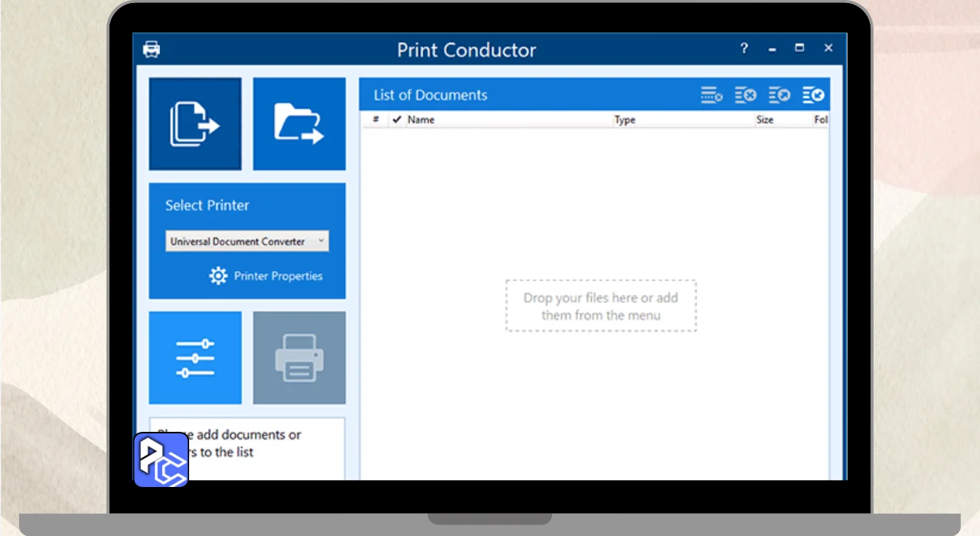Click the Printer Properties gear icon
This screenshot has width=980, height=536.
[x=218, y=276]
